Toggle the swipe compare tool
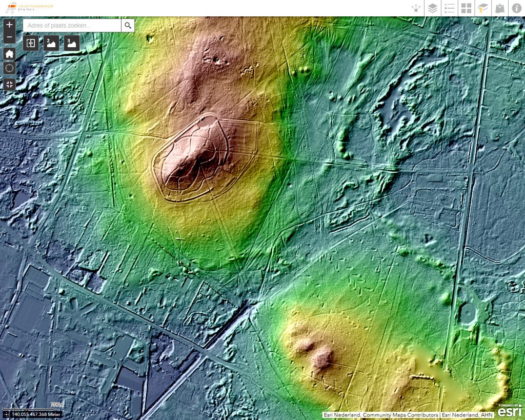525x420 pixels. (31, 43)
